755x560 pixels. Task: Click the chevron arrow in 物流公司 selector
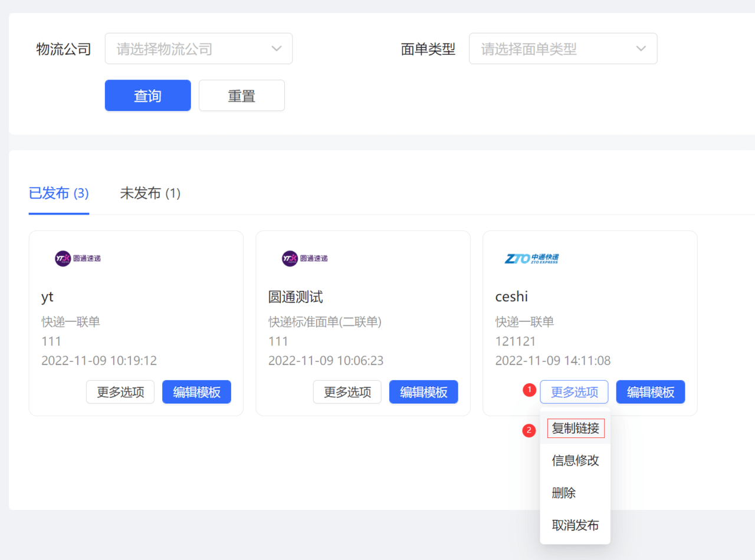tap(277, 49)
